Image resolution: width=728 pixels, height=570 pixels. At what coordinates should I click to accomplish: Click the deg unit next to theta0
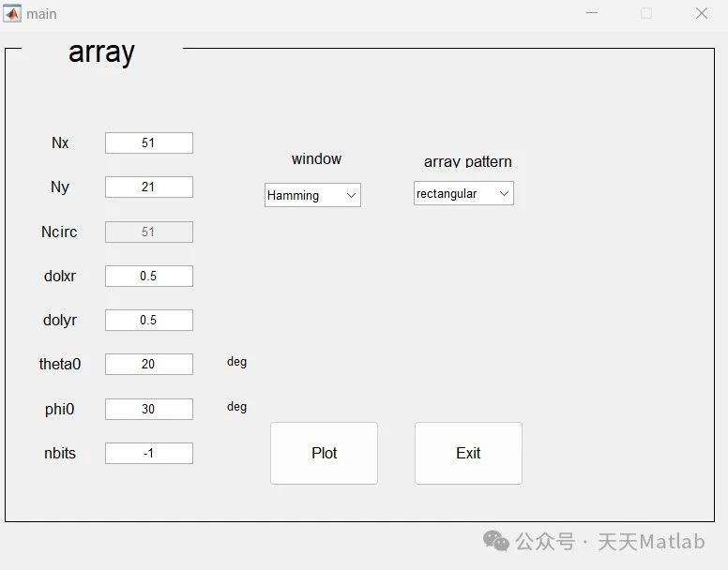(236, 362)
